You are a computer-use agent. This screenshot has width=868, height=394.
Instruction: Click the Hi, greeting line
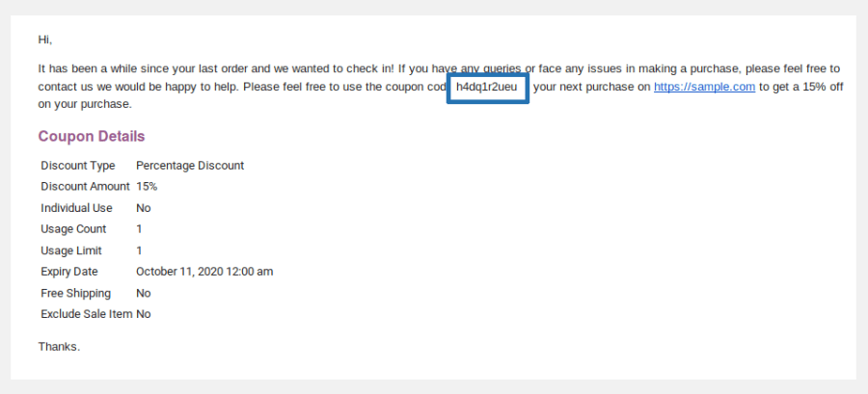point(45,39)
